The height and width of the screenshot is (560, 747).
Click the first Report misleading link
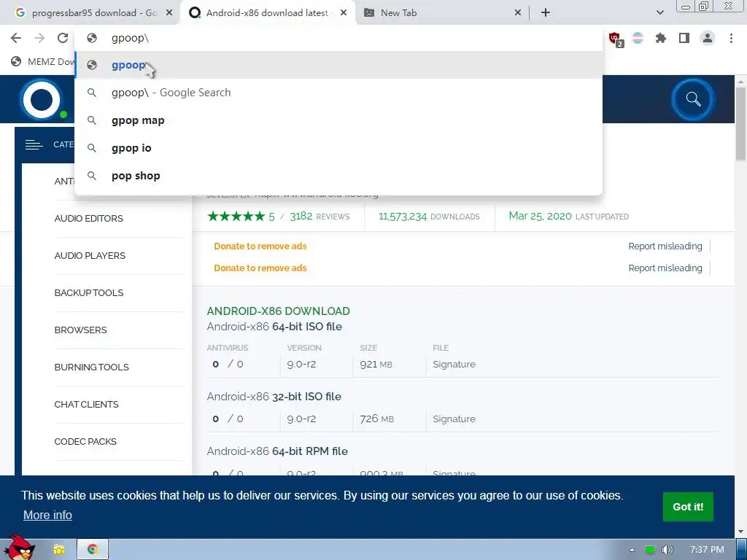point(665,246)
